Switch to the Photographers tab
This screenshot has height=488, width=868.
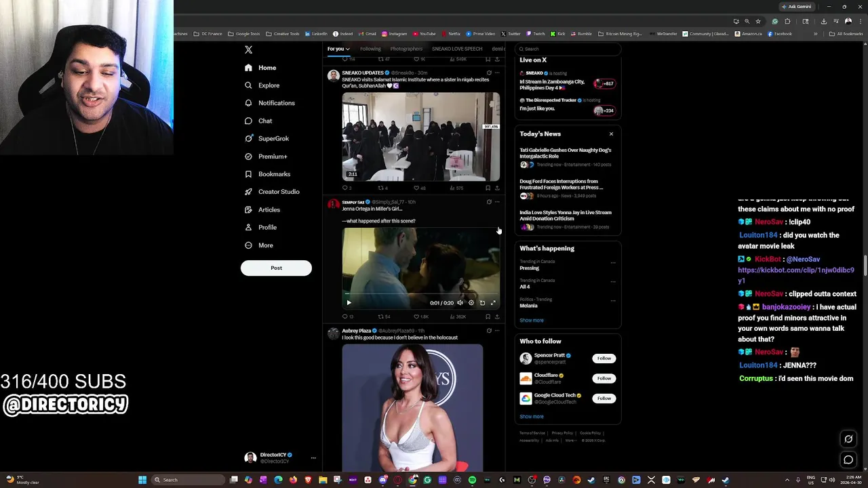click(406, 49)
